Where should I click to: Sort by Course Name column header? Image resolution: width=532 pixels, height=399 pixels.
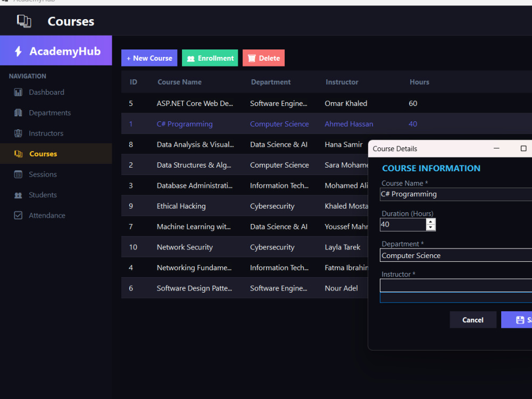tap(179, 82)
